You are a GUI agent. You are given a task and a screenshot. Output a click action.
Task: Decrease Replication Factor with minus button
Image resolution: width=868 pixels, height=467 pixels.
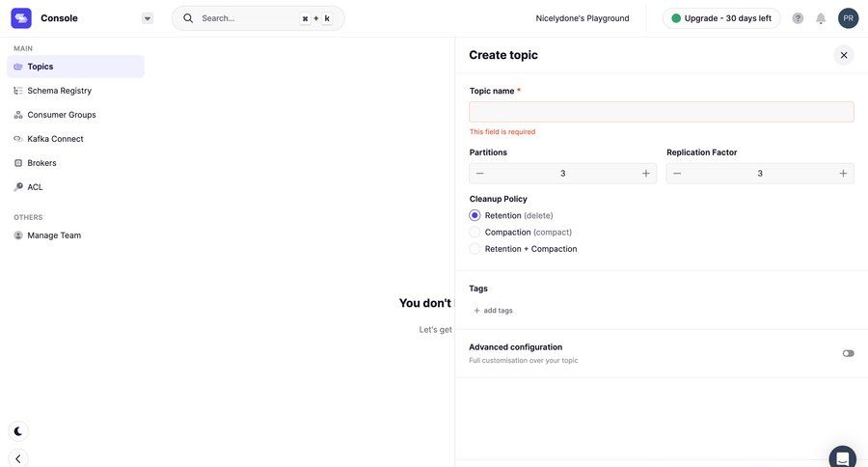pos(677,174)
